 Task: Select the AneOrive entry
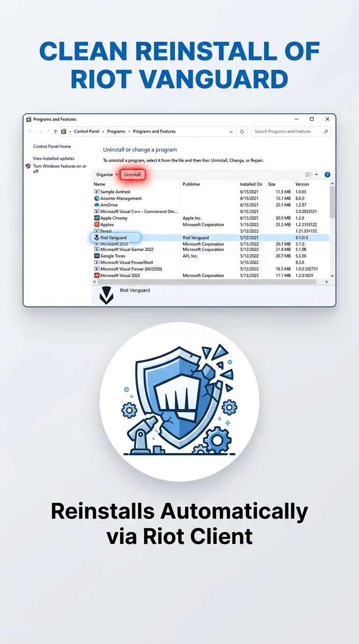109,205
